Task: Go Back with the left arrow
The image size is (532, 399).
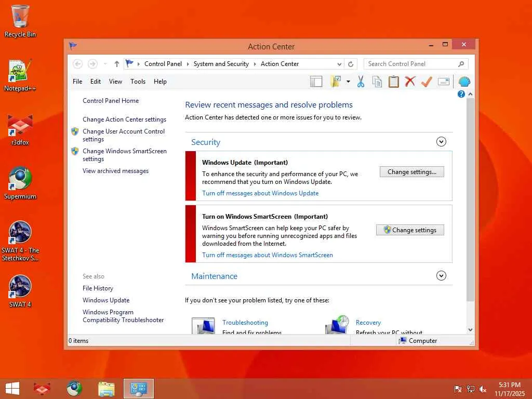Action: coord(78,64)
